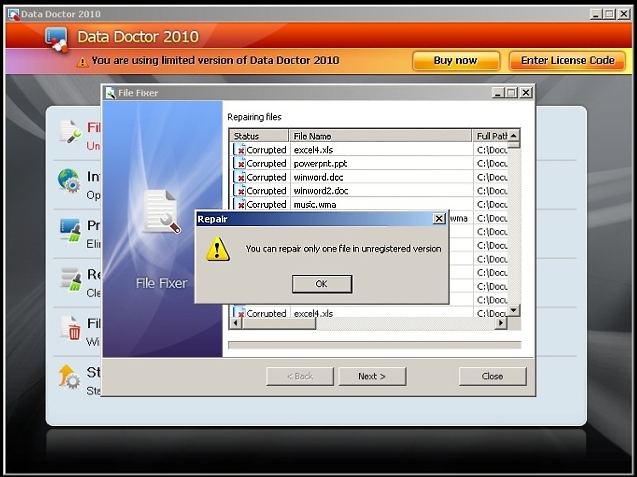Click the Buy now button

pyautogui.click(x=455, y=61)
